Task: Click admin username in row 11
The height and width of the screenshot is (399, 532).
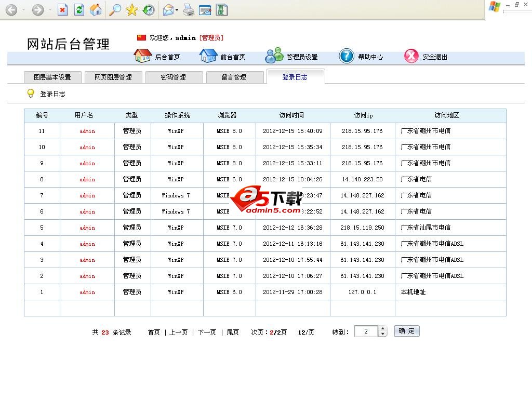Action: tap(87, 131)
